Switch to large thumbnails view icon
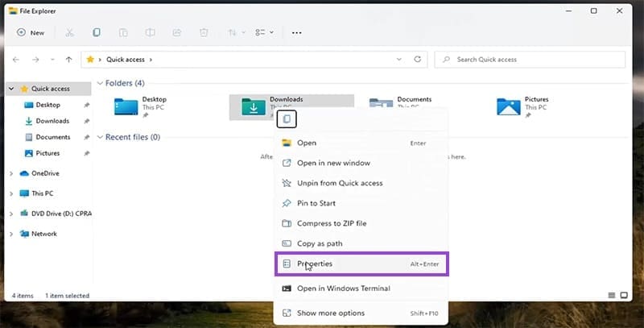The width and height of the screenshot is (644, 328). tap(624, 296)
